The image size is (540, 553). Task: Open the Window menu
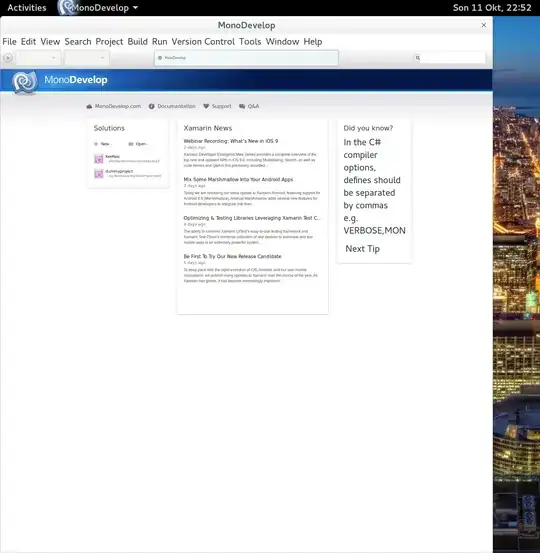282,42
